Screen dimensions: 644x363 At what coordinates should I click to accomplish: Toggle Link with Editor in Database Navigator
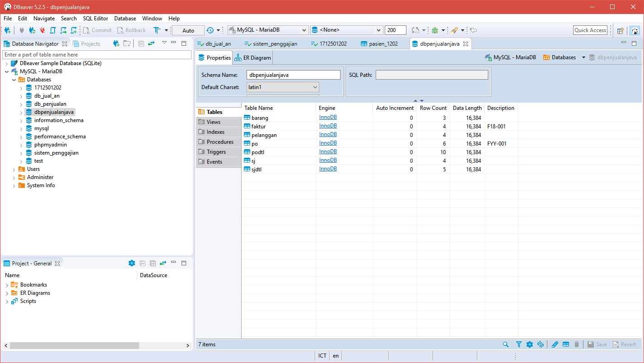point(151,43)
